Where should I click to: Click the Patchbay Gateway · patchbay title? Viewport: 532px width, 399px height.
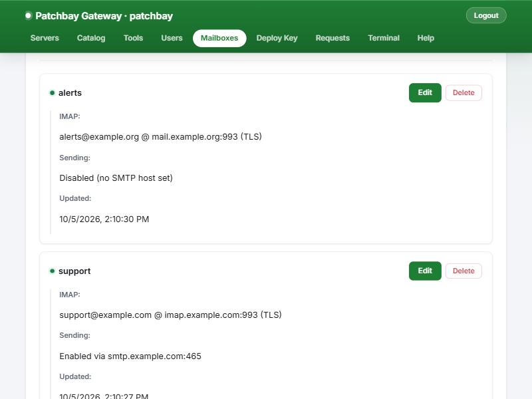point(104,16)
